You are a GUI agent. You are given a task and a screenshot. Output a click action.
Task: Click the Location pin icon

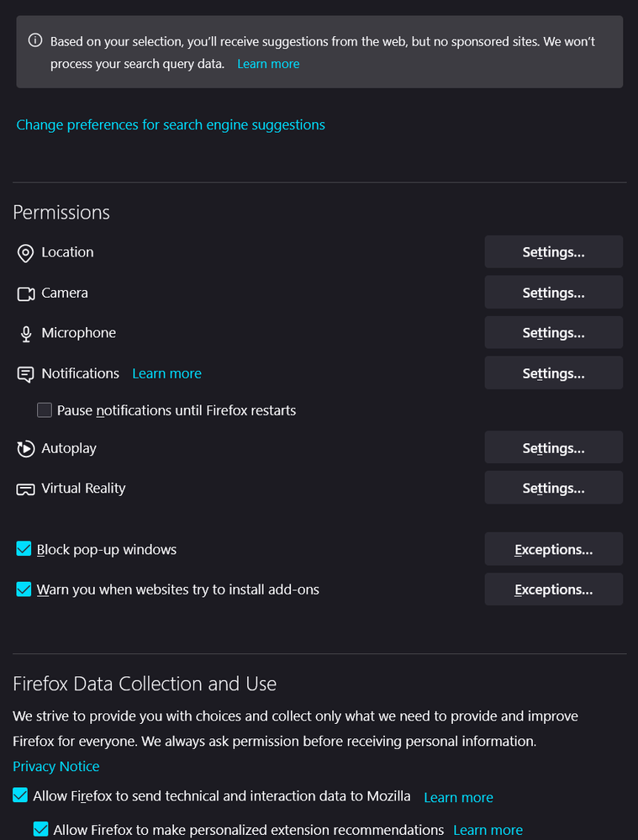(x=25, y=253)
